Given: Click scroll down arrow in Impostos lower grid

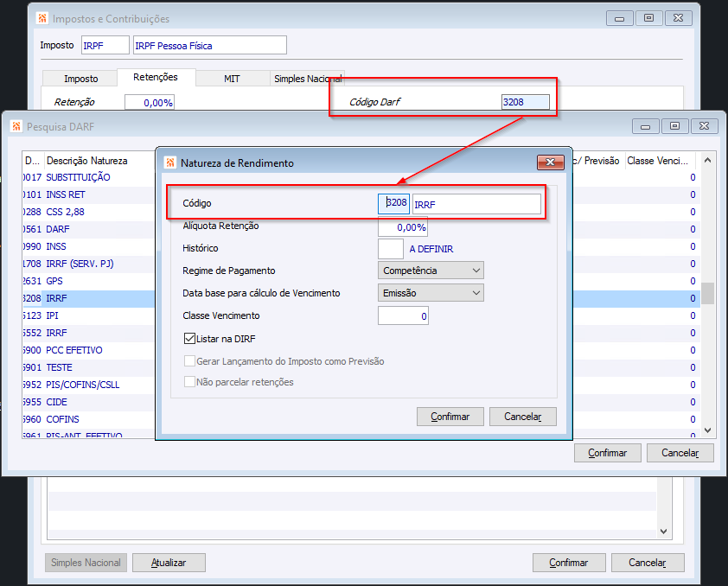Looking at the screenshot, I should (x=663, y=532).
